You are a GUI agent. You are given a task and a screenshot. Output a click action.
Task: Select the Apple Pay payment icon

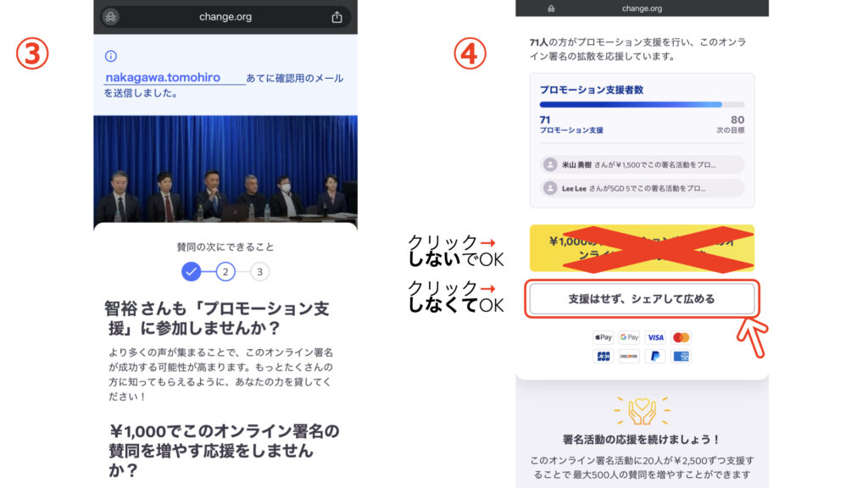603,337
